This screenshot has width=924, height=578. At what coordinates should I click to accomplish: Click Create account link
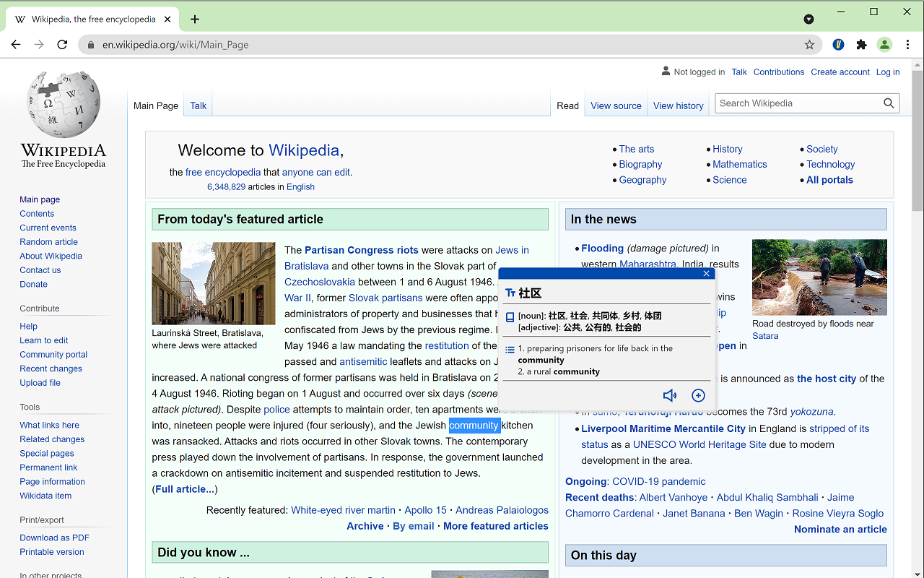pyautogui.click(x=840, y=72)
